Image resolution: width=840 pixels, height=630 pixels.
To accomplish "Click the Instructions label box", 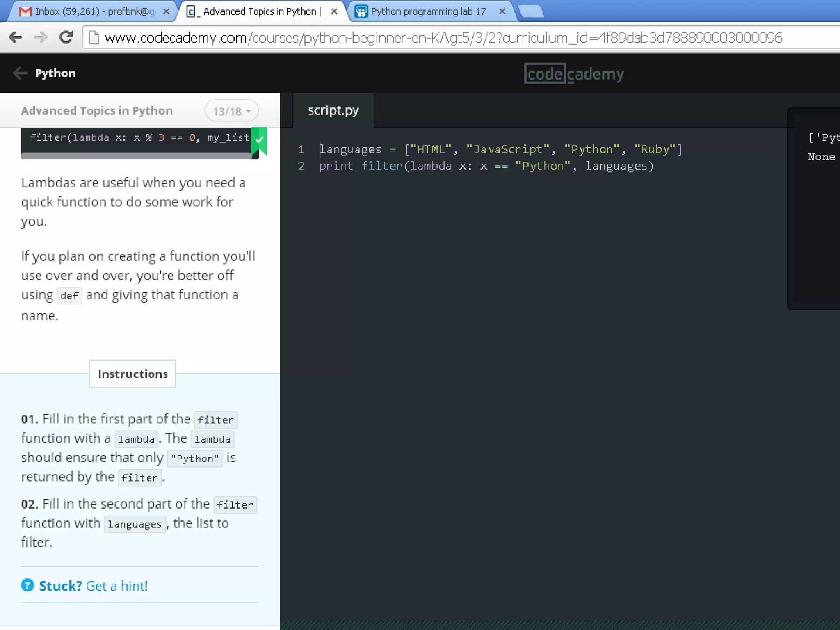I will [132, 374].
